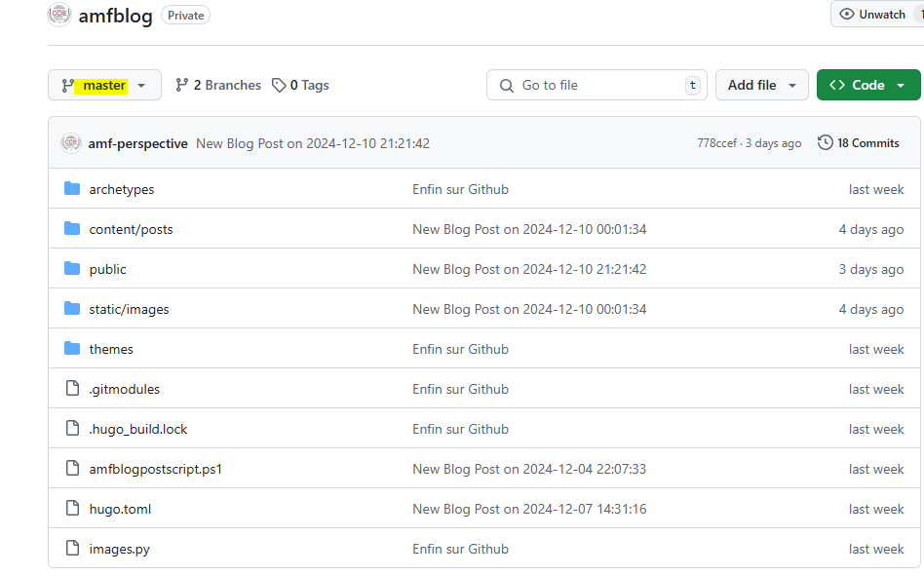This screenshot has height=576, width=924.
Task: Click the archetypes folder icon
Action: click(x=72, y=189)
